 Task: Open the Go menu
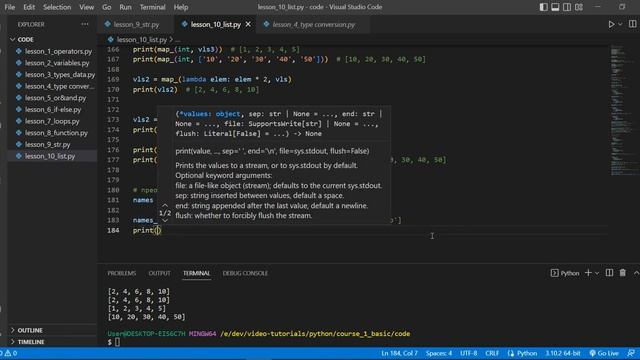click(107, 7)
